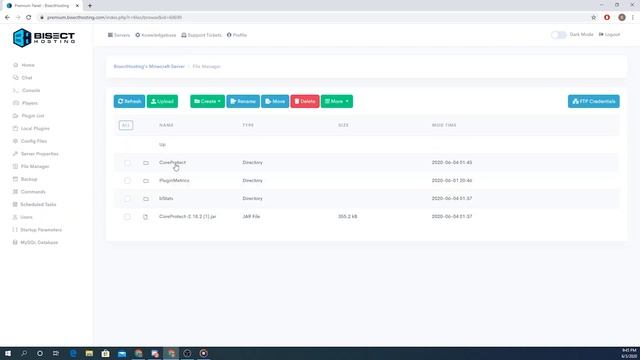Click the red browser extension icon
This screenshot has height=360, width=640.
(x=607, y=18)
